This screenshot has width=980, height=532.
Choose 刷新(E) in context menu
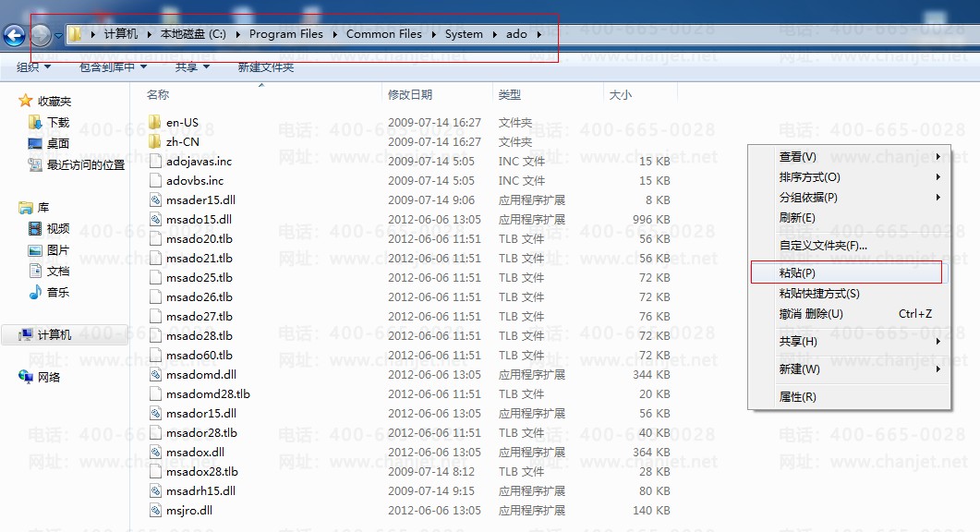coord(850,218)
